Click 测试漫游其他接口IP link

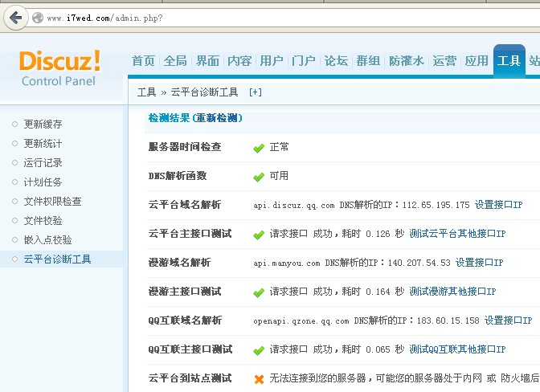(452, 292)
